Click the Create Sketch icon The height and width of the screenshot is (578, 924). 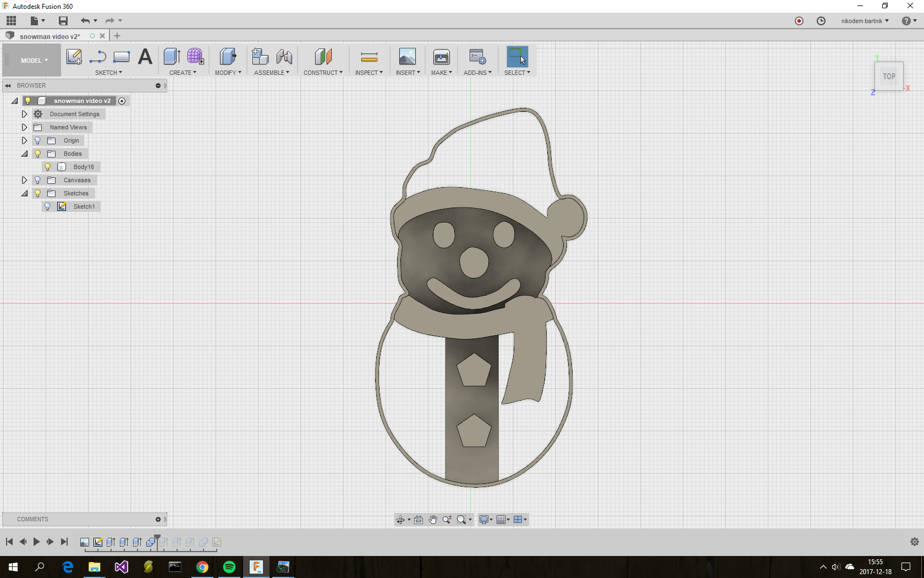coord(74,57)
